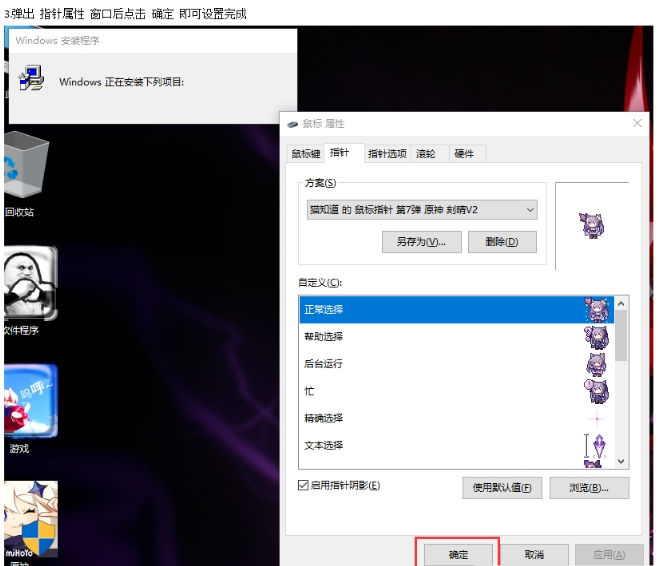Click the 使用默认值(F) button
The width and height of the screenshot is (658, 566).
[502, 488]
